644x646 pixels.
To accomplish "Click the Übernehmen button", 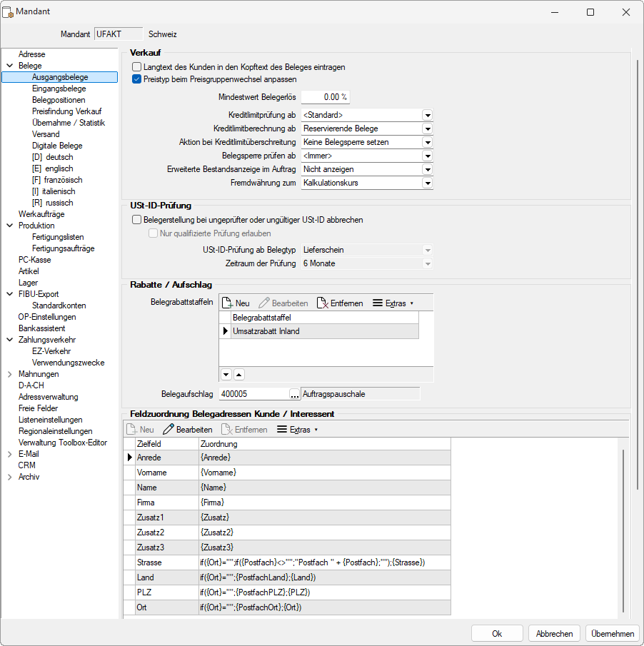I will [x=612, y=633].
